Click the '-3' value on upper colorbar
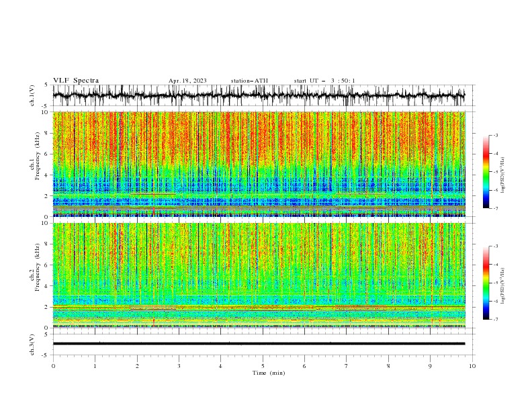Screen dimensions: 532x411 click(496, 135)
